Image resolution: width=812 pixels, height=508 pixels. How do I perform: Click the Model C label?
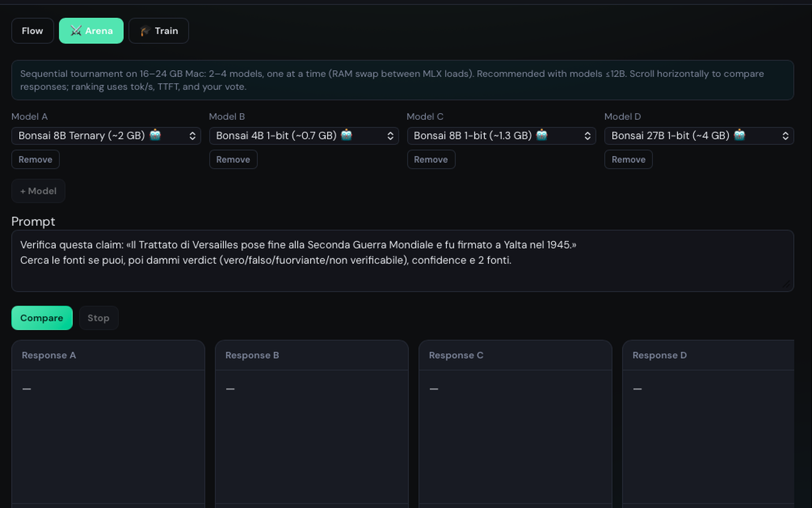click(x=425, y=117)
